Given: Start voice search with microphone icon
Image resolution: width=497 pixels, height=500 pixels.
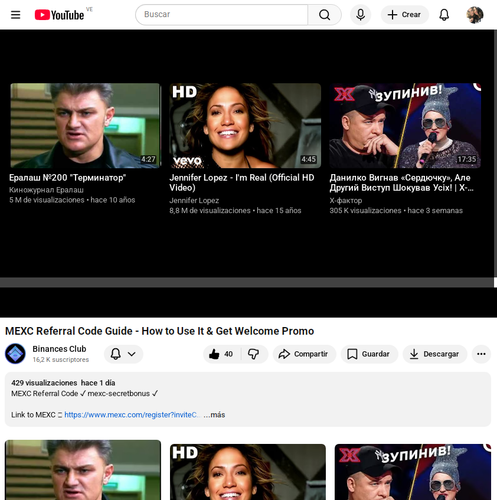Looking at the screenshot, I should [x=360, y=15].
